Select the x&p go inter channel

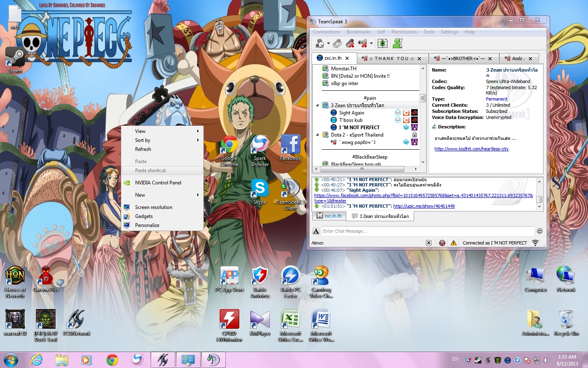tap(344, 83)
